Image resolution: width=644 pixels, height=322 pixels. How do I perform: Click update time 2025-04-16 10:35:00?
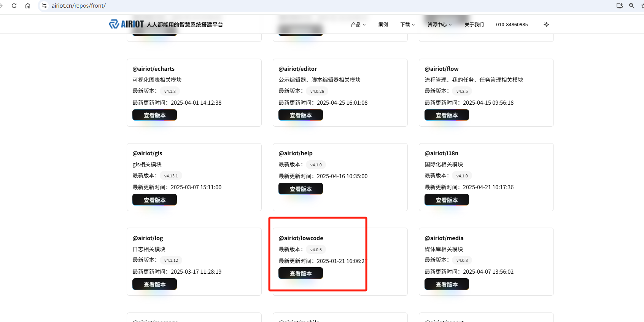(342, 176)
